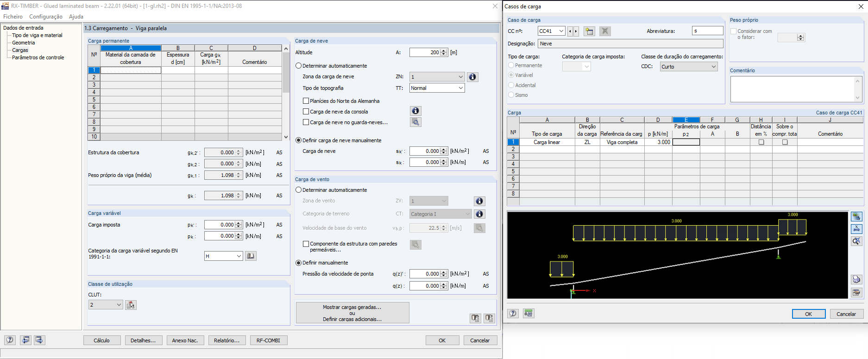Open wind base velocity details icon

click(x=479, y=228)
